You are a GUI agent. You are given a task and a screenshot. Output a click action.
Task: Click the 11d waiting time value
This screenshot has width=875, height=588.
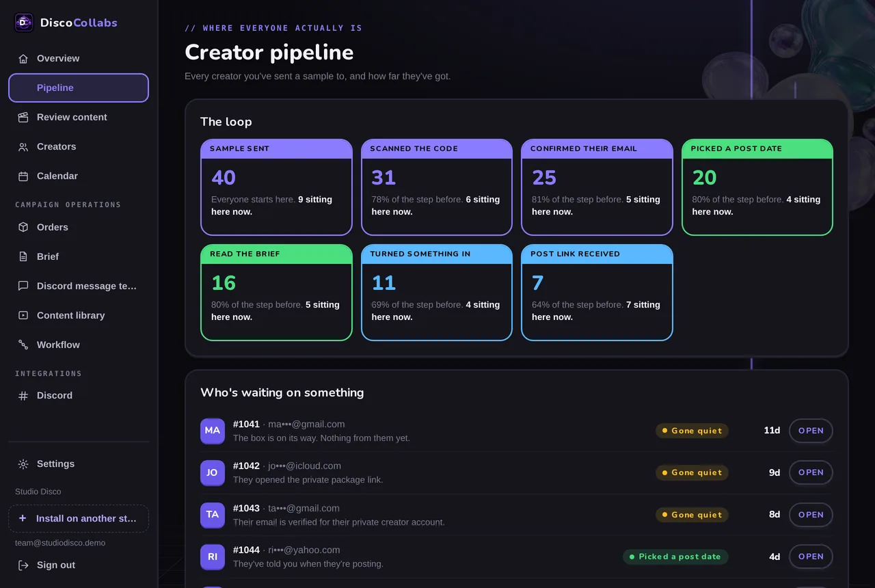coord(772,431)
